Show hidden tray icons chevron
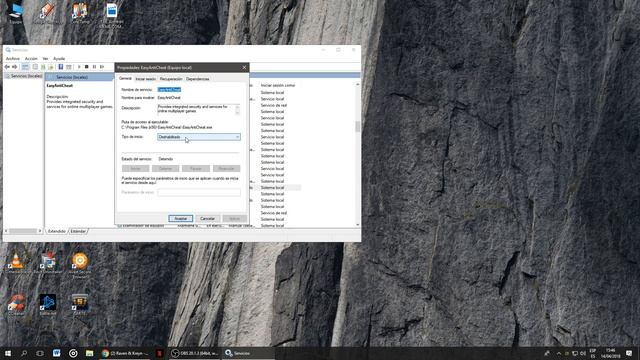Image resolution: width=640 pixels, height=360 pixels. [x=558, y=353]
